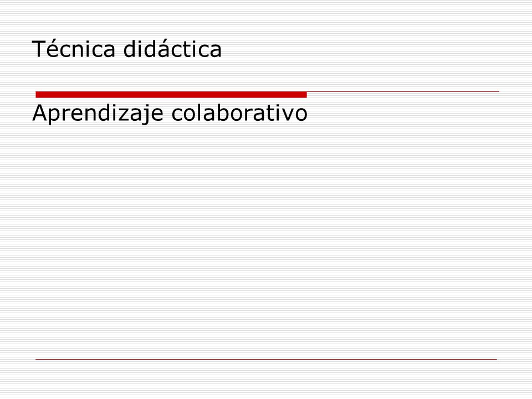Click the thin red line near the slide bottom
The height and width of the screenshot is (399, 532).
tap(267, 359)
